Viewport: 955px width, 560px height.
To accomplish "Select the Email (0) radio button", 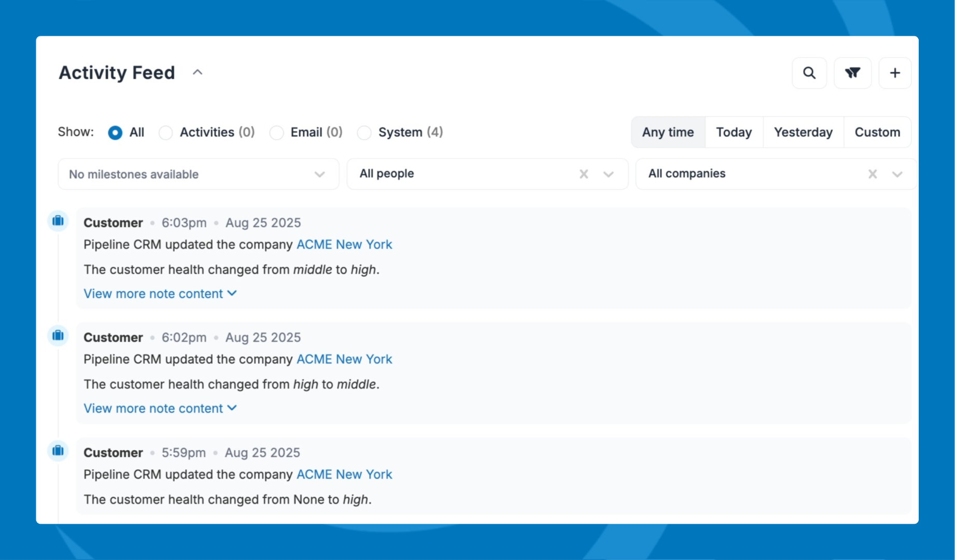I will tap(277, 133).
